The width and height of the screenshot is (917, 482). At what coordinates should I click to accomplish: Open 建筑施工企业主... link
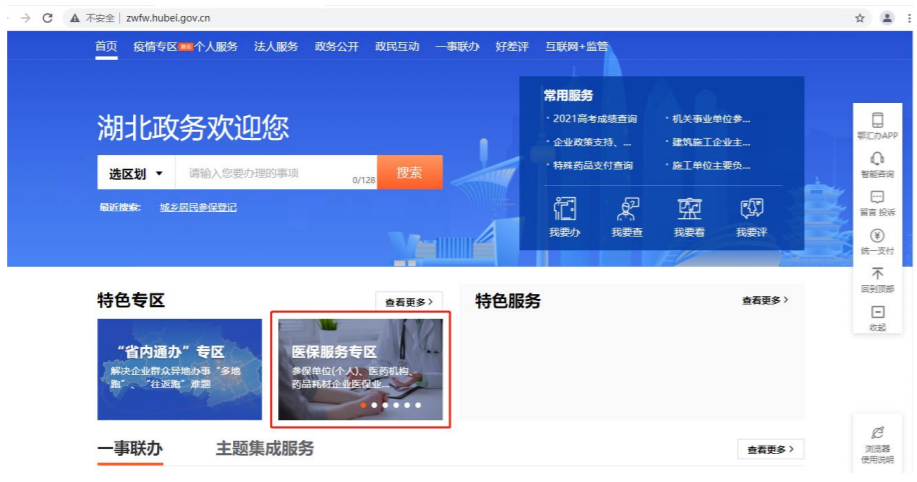pyautogui.click(x=711, y=142)
